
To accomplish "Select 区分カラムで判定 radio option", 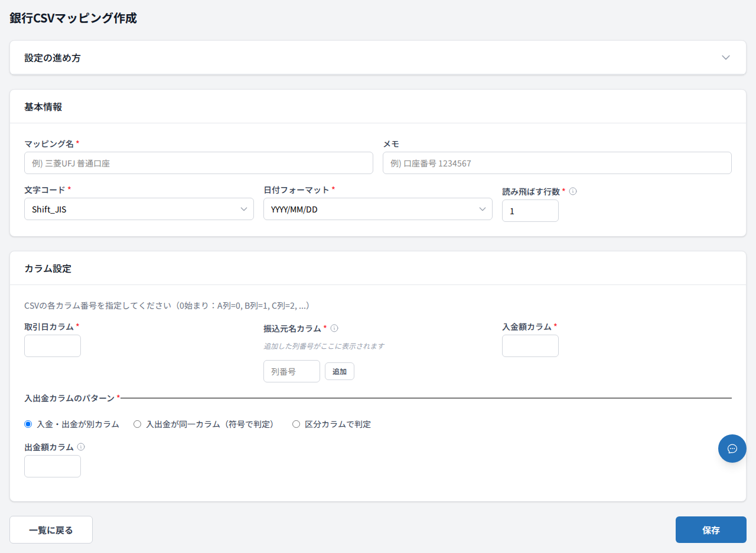I will click(x=296, y=424).
